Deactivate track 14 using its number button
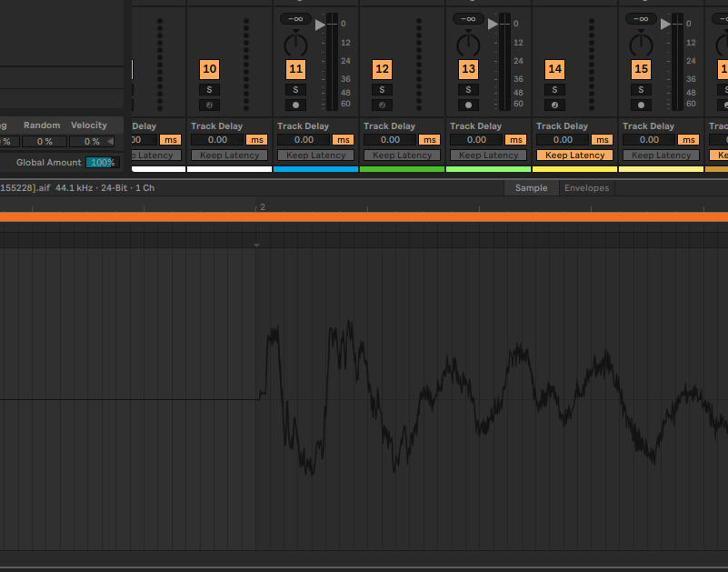This screenshot has height=572, width=728. click(554, 68)
